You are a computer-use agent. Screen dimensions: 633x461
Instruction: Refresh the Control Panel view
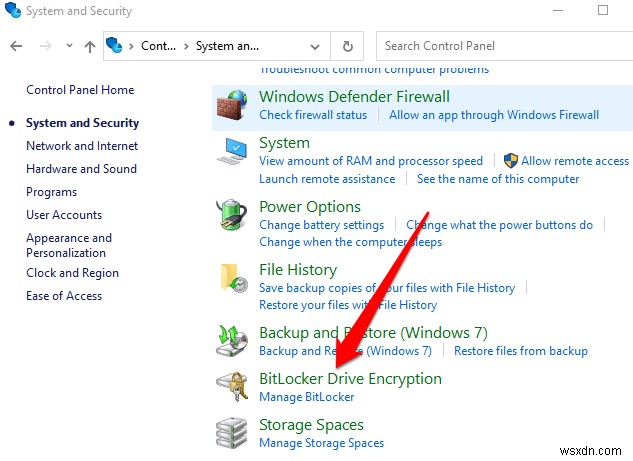pyautogui.click(x=348, y=46)
